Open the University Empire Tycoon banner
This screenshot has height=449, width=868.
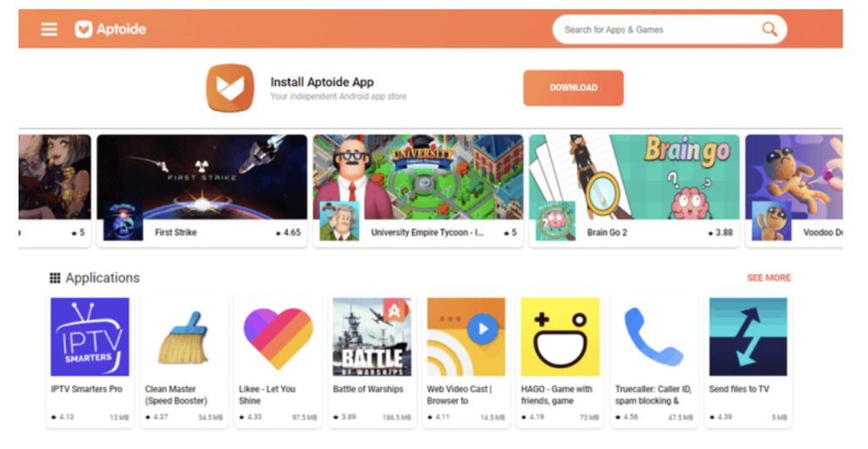(418, 177)
